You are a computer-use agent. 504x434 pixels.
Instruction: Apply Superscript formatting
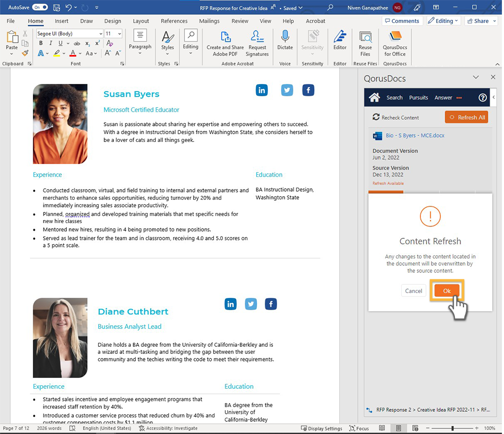97,43
